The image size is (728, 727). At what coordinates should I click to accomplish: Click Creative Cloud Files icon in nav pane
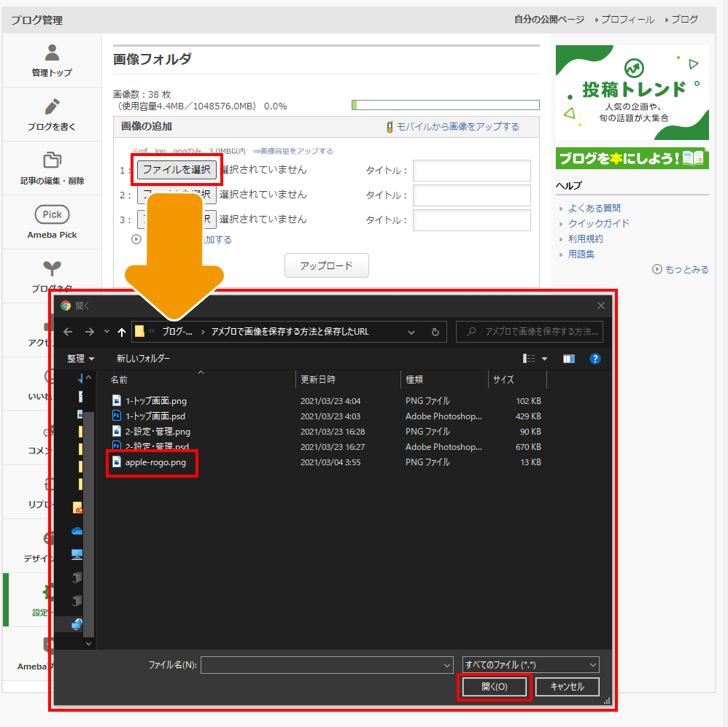tap(77, 508)
